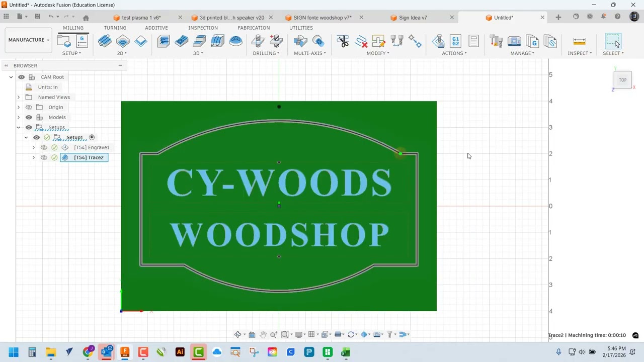Collapse the Setup1 node

click(x=26, y=137)
